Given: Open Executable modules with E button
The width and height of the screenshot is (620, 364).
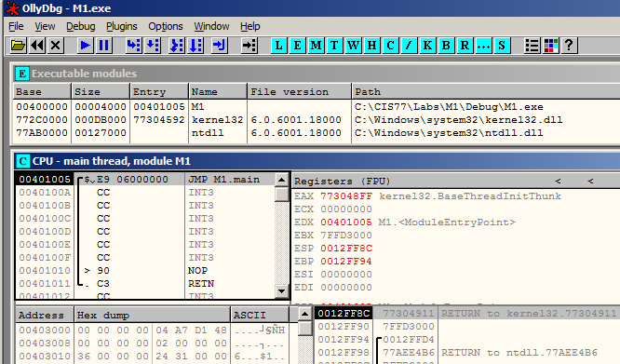Looking at the screenshot, I should 297,46.
